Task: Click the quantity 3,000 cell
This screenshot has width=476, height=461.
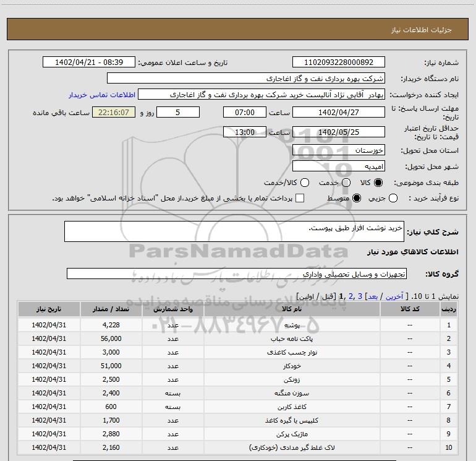Action: point(111,353)
